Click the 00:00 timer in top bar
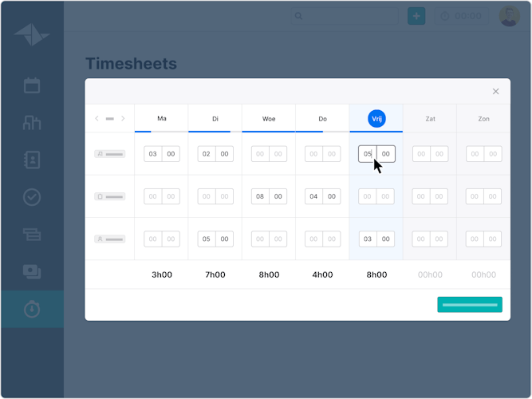 tap(462, 16)
